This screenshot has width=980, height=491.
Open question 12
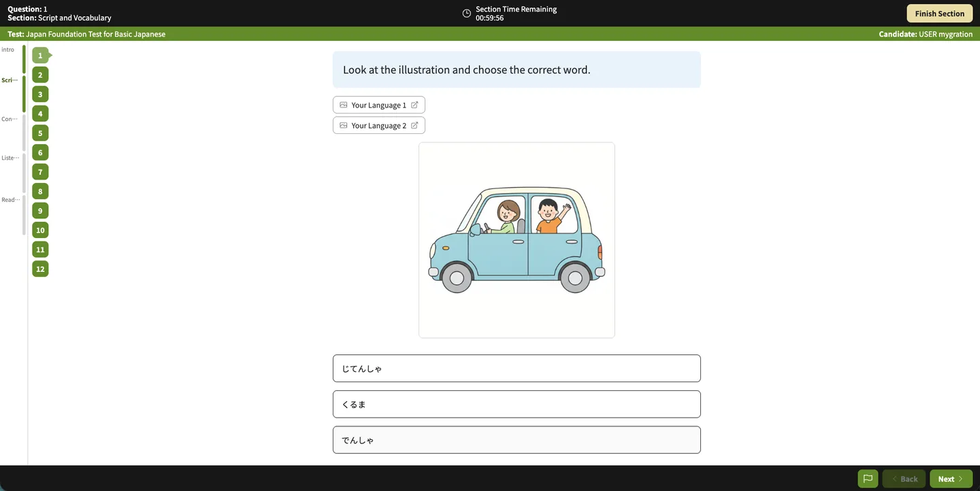tap(40, 269)
